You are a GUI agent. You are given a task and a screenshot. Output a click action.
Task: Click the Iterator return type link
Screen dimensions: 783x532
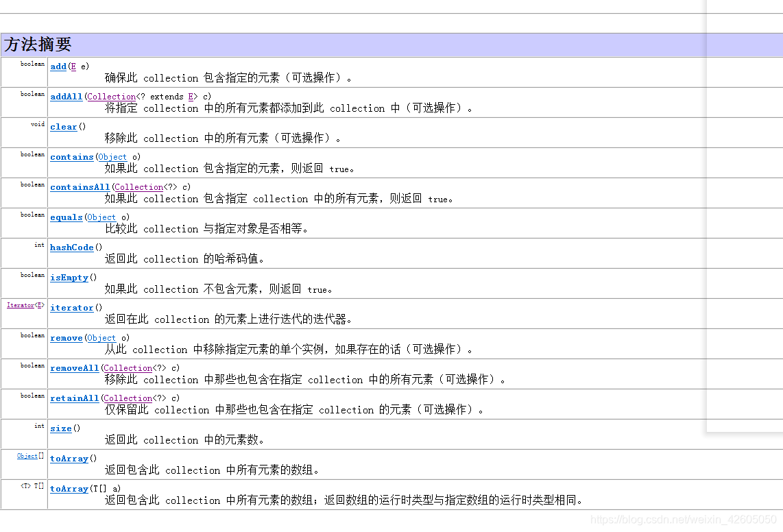[21, 305]
